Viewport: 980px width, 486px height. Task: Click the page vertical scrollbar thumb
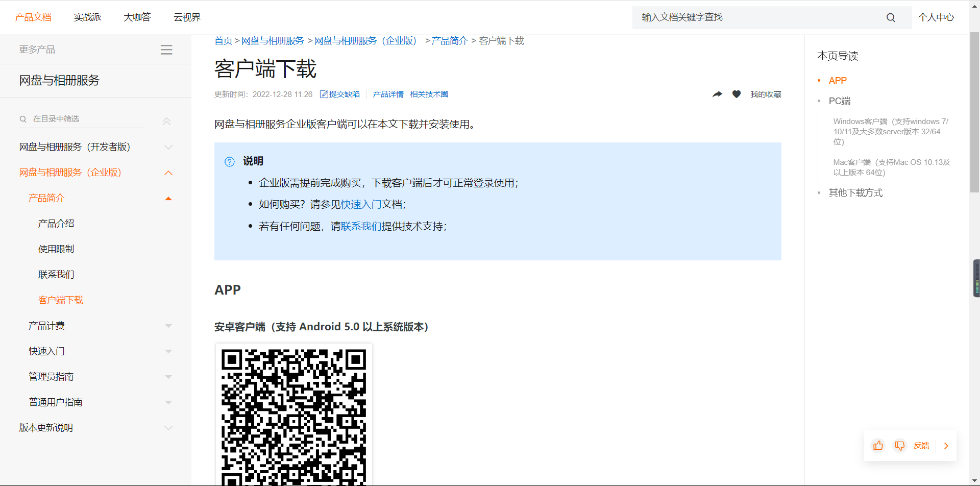click(974, 112)
